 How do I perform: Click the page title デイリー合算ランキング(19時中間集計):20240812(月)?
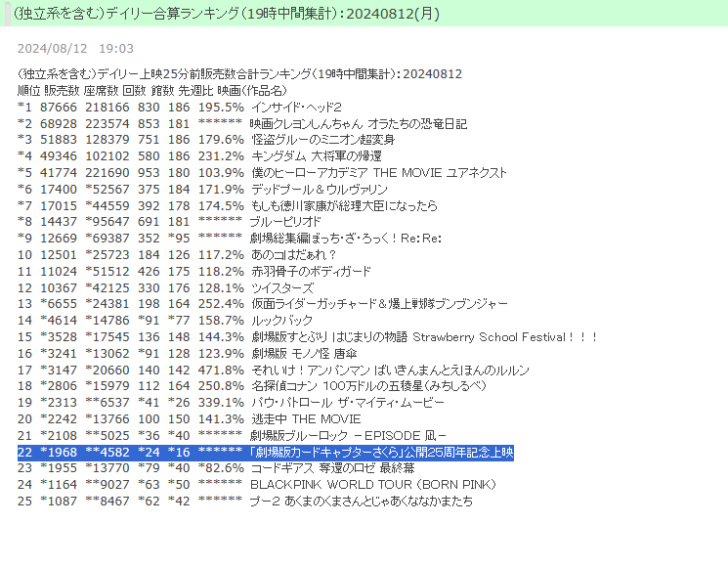point(226,14)
